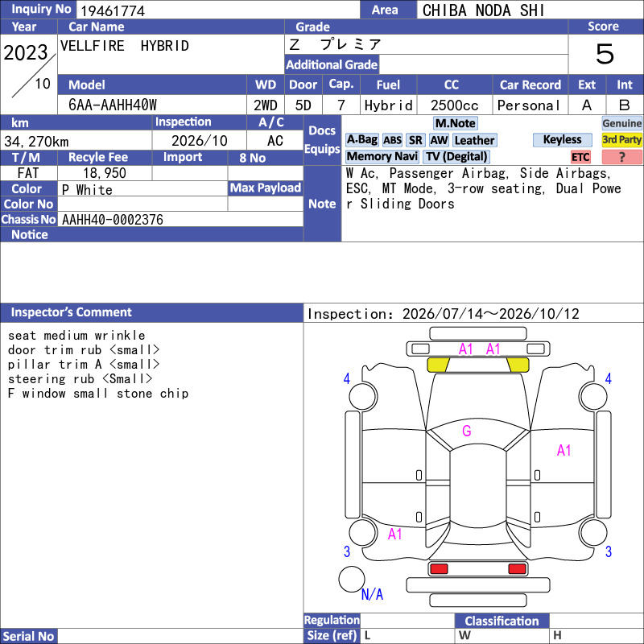Screen dimensions: 644x644
Task: Click the Additional Grade label
Action: tap(332, 65)
